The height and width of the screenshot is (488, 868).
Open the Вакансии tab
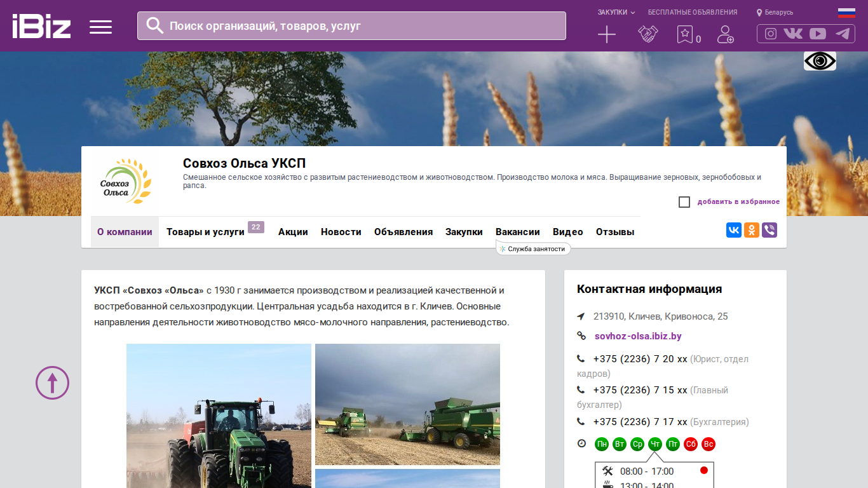tap(518, 232)
